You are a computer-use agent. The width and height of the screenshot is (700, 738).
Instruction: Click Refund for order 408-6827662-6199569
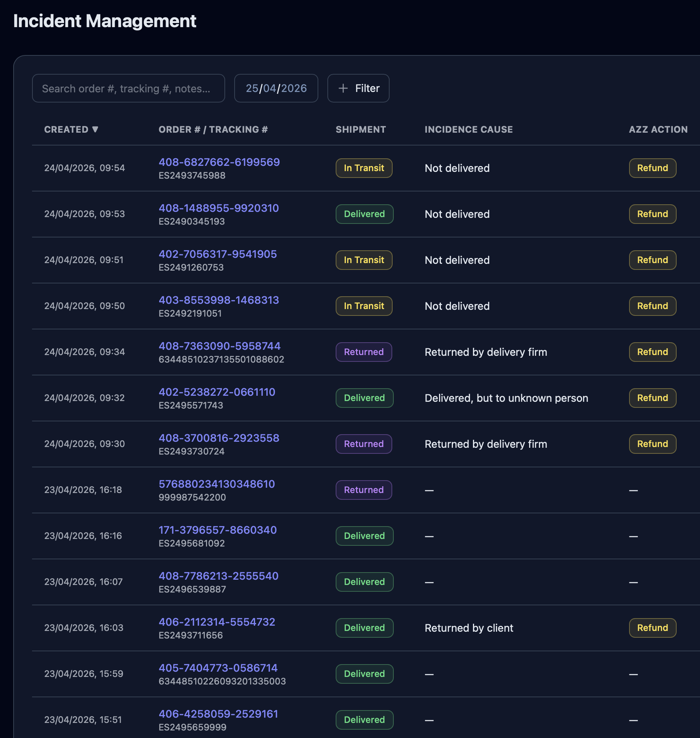point(652,168)
